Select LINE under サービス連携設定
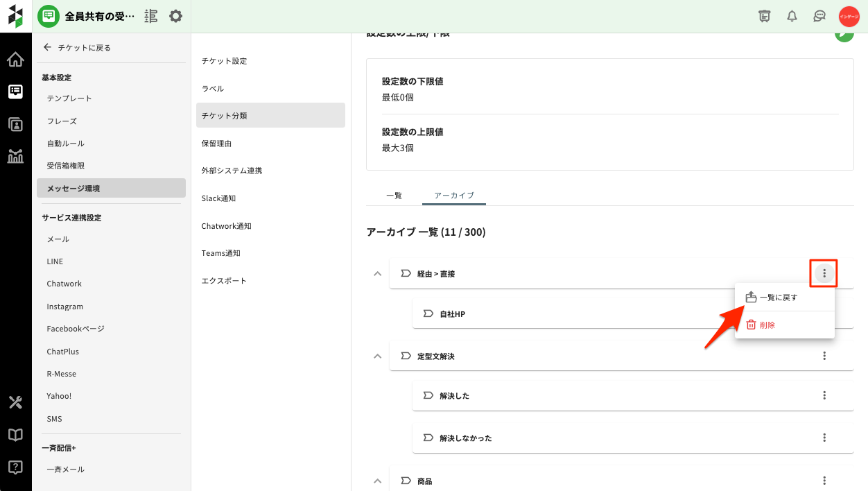The width and height of the screenshot is (868, 491). tap(55, 261)
